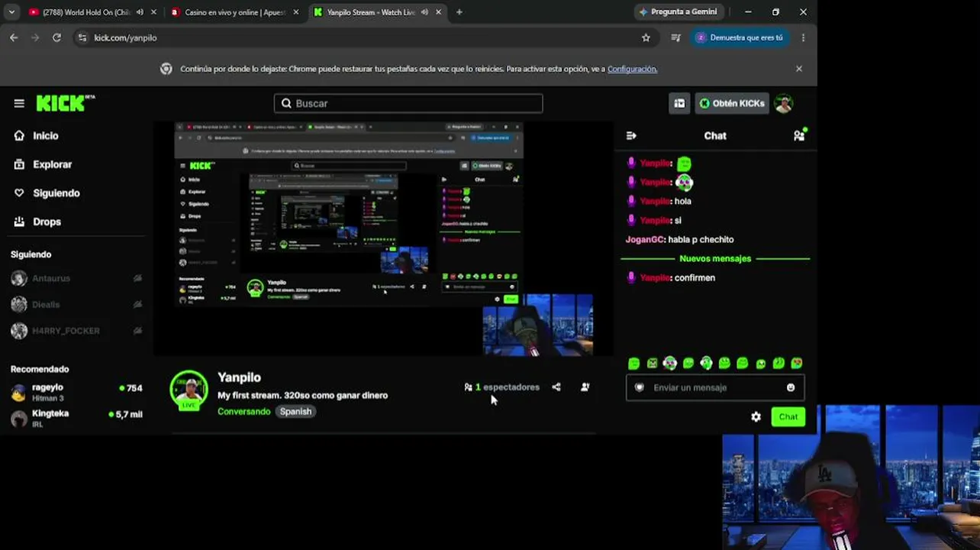This screenshot has height=550, width=980.
Task: Open Diealis followed channel
Action: 76,305
